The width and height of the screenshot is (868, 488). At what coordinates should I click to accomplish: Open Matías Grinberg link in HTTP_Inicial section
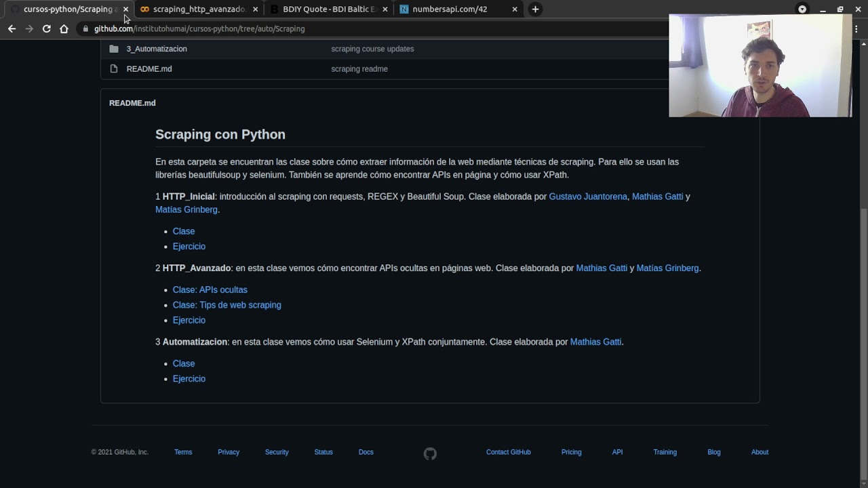[x=186, y=209]
